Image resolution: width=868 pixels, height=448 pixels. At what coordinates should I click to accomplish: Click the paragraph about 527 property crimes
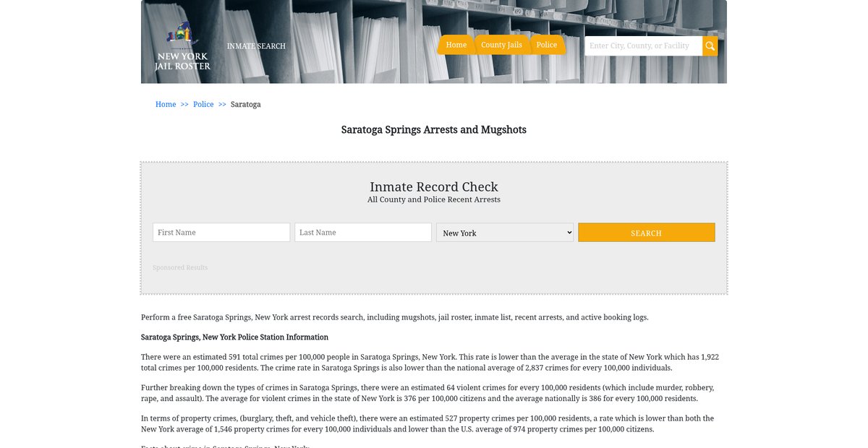[x=427, y=423]
